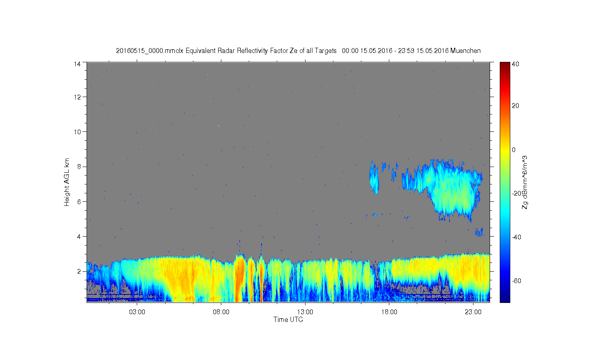
Task: Select the 23:00 time axis label
Action: coord(473,312)
